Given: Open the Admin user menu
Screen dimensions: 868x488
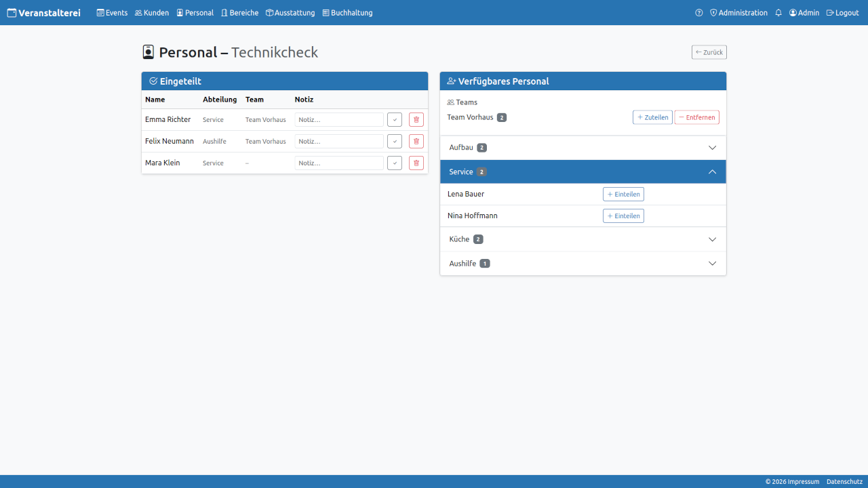Looking at the screenshot, I should click(x=804, y=13).
